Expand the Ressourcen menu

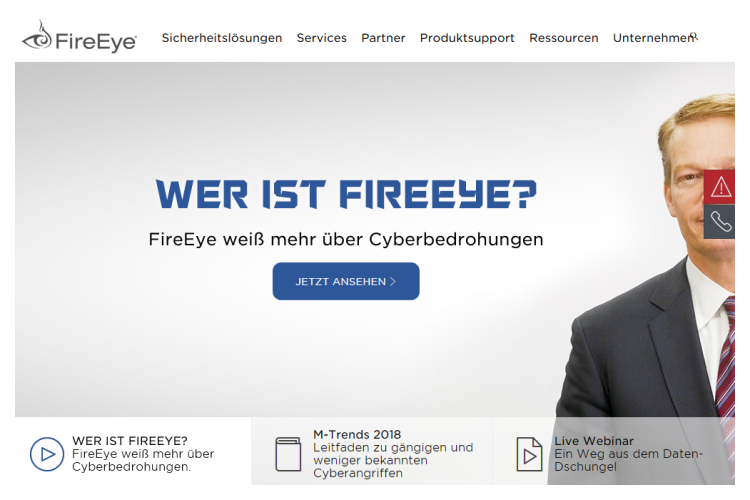tap(563, 38)
